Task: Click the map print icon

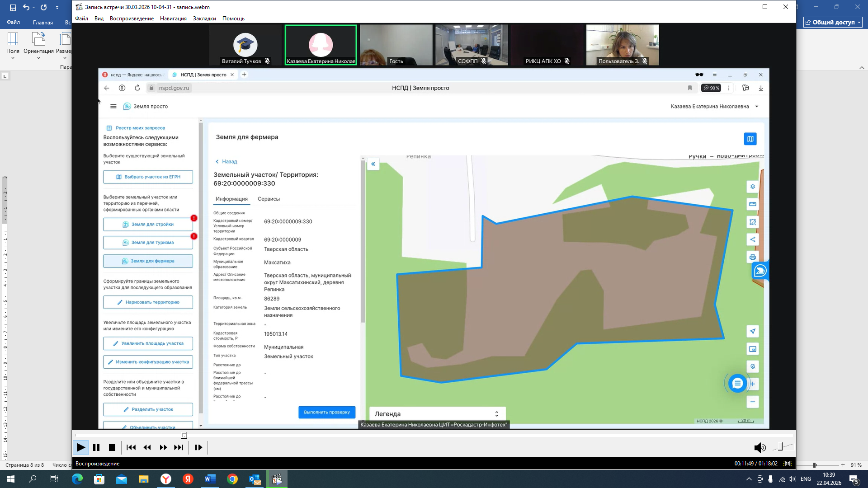Action: [x=752, y=258]
